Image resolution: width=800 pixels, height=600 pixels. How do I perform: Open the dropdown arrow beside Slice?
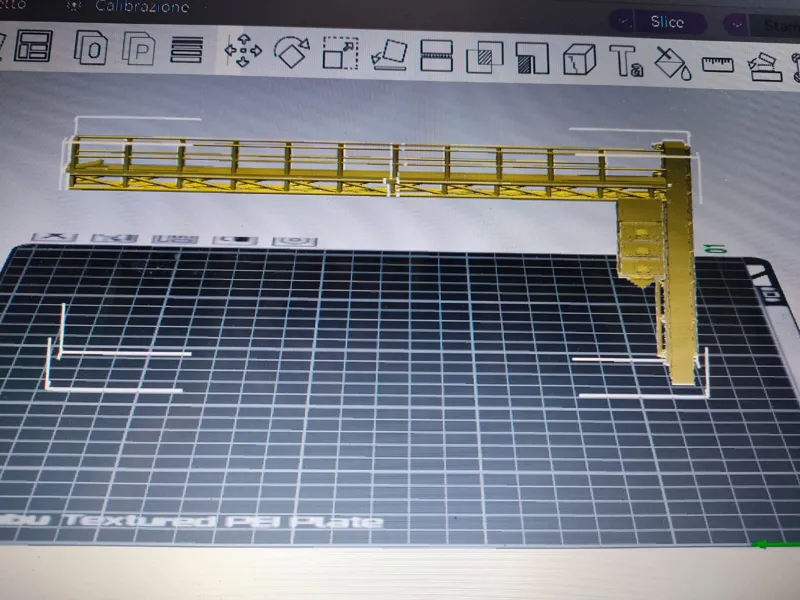click(623, 21)
